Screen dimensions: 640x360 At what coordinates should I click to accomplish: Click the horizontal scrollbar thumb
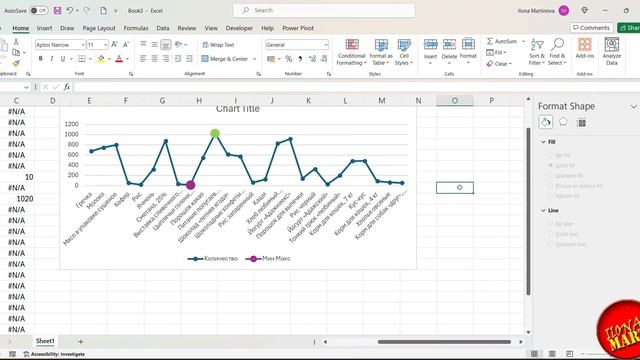coord(444,342)
